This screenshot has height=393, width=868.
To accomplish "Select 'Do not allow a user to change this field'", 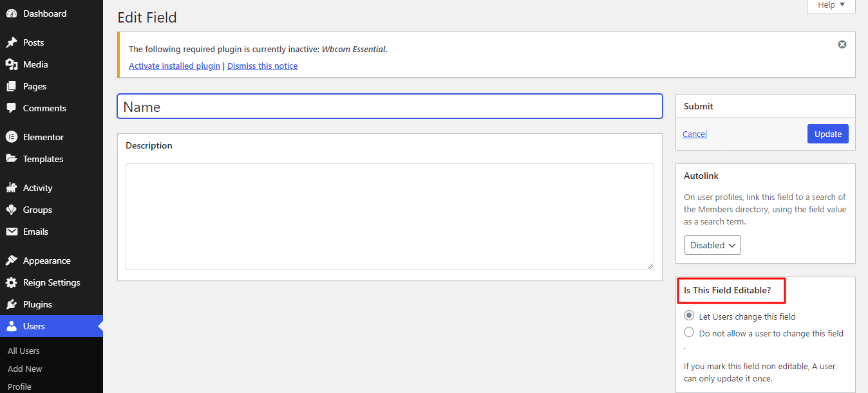I will (689, 332).
